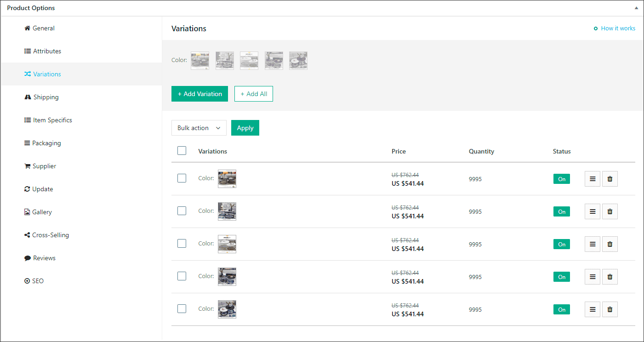Open the second variation row's Color thumbnail
The height and width of the screenshot is (342, 644).
coord(227,211)
